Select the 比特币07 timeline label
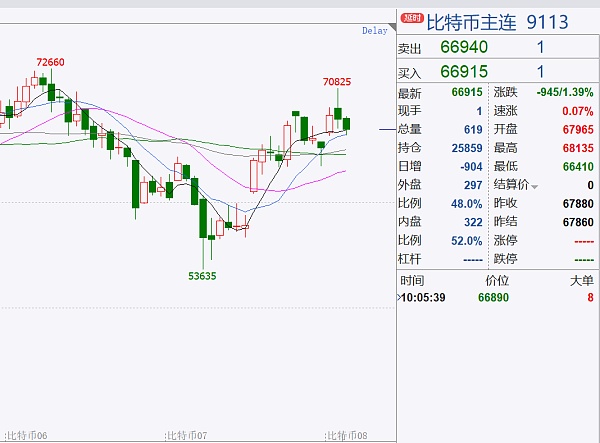Screen dimensions: 600x443 pyautogui.click(x=186, y=435)
